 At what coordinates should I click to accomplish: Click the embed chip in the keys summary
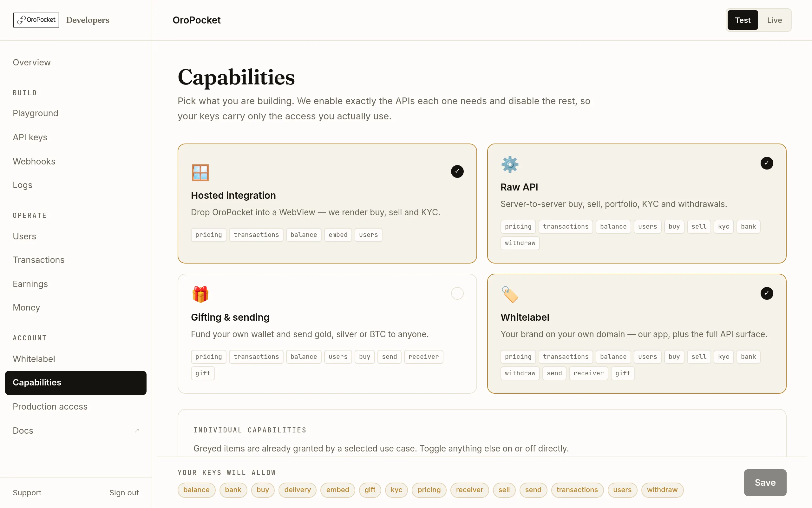[x=338, y=490]
